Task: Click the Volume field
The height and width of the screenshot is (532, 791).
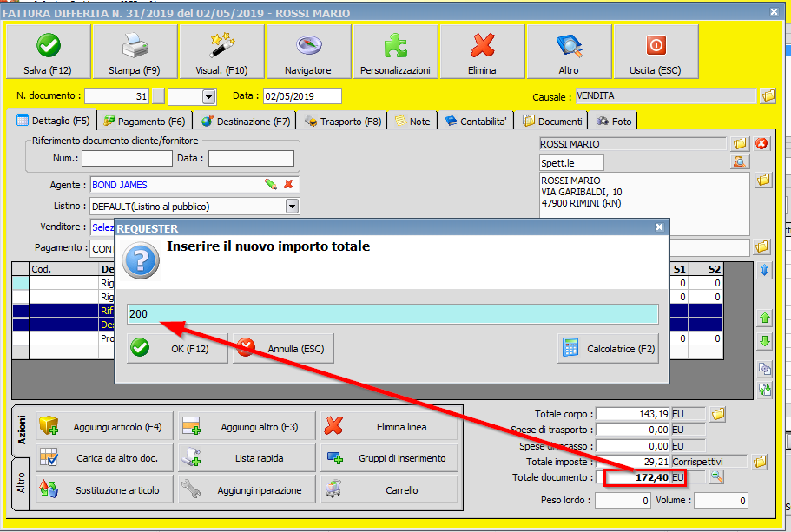Action: tap(721, 500)
